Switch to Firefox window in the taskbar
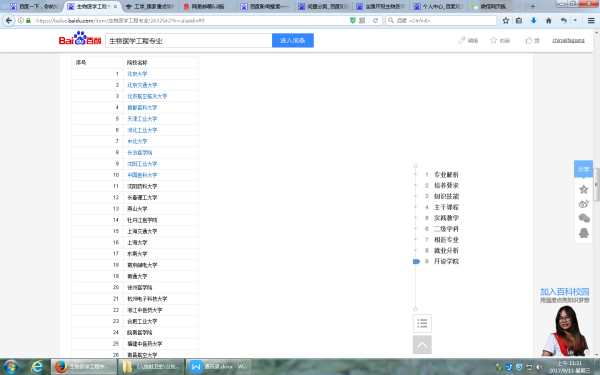This screenshot has height=375, width=600. click(84, 367)
